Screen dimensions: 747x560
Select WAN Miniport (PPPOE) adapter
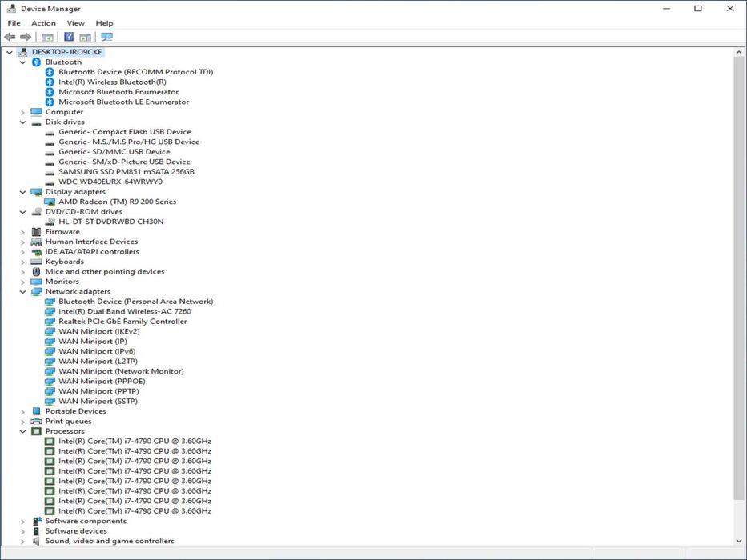102,381
